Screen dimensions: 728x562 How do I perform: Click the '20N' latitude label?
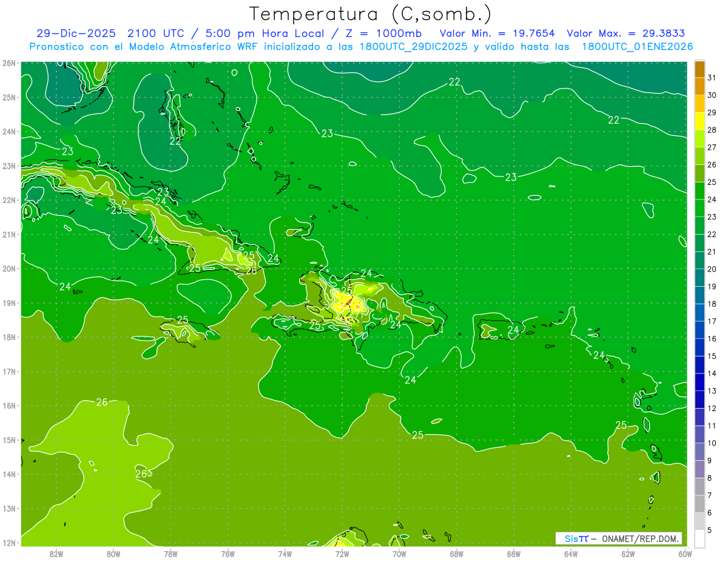point(9,269)
